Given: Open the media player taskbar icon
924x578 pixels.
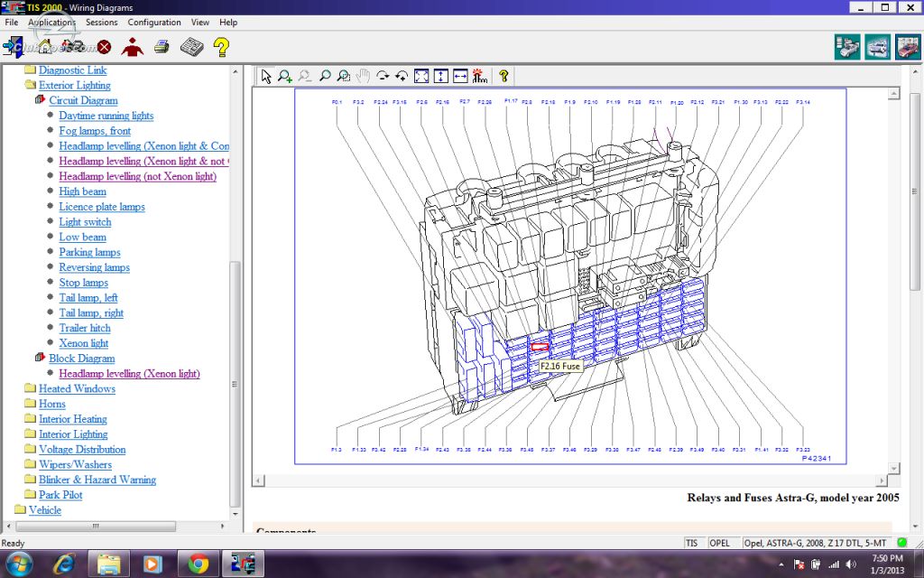Looking at the screenshot, I should tap(152, 564).
